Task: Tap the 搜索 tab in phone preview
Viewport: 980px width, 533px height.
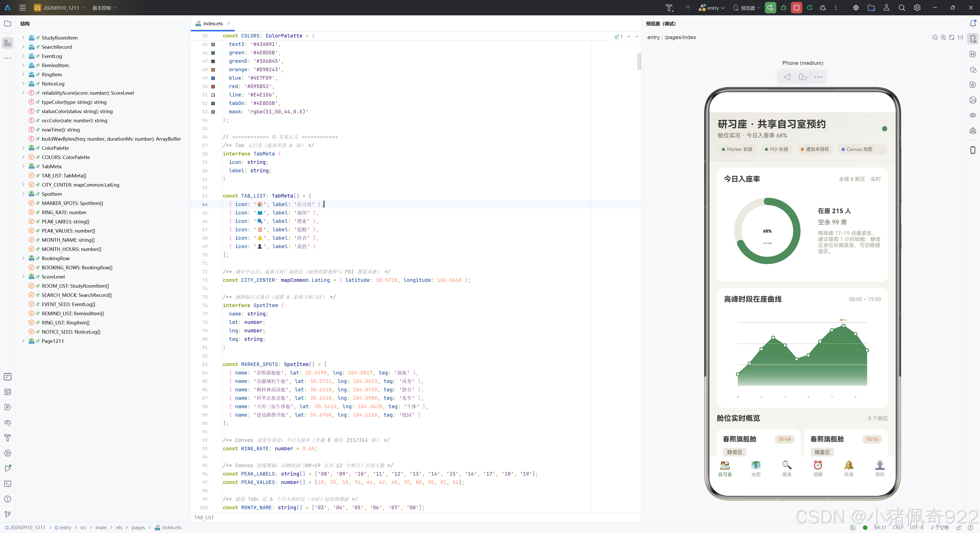Action: (787, 469)
